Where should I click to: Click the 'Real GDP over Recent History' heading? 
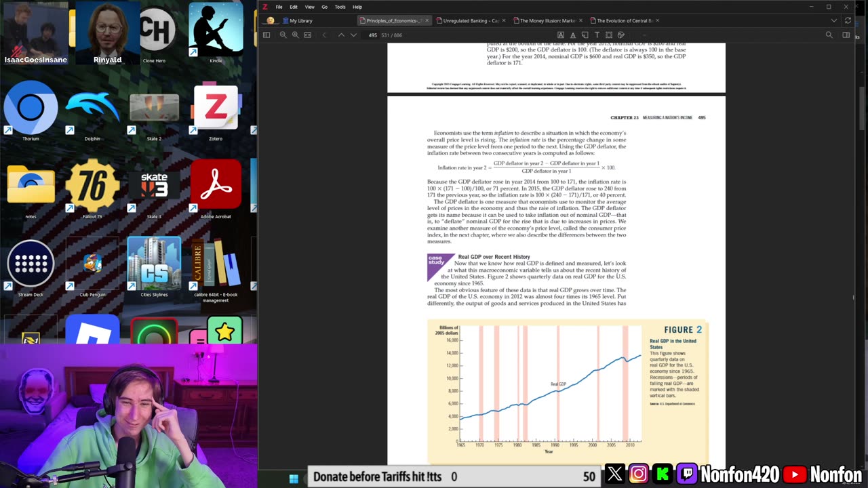coord(494,257)
